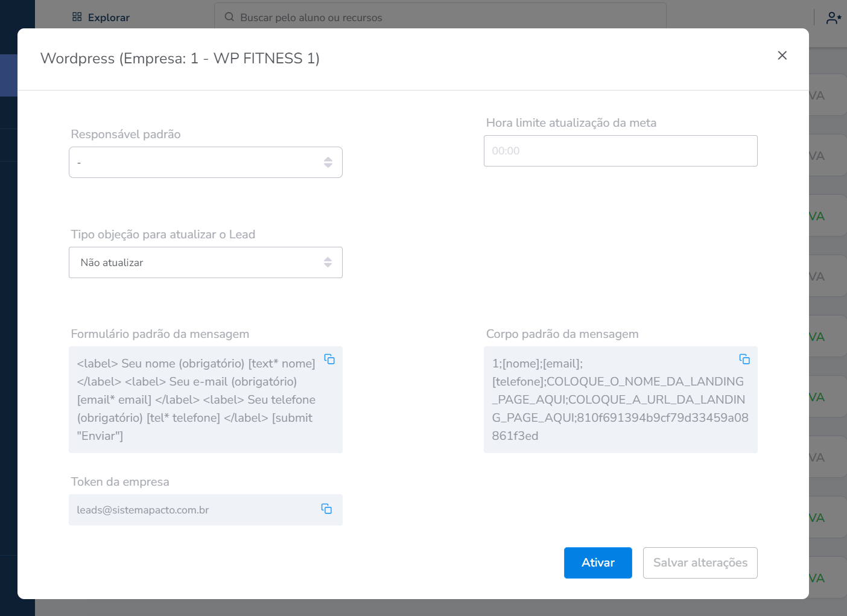
Task: Focus the Hora limite atualização da meta field
Action: 620,151
